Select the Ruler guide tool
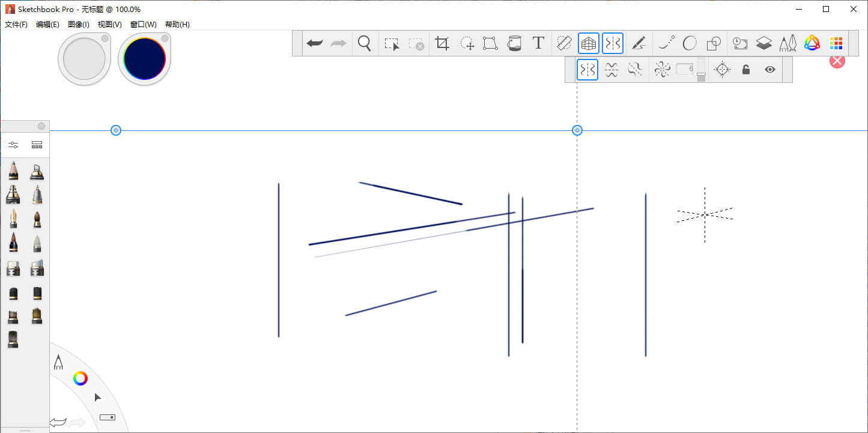This screenshot has height=433, width=868. tap(563, 43)
